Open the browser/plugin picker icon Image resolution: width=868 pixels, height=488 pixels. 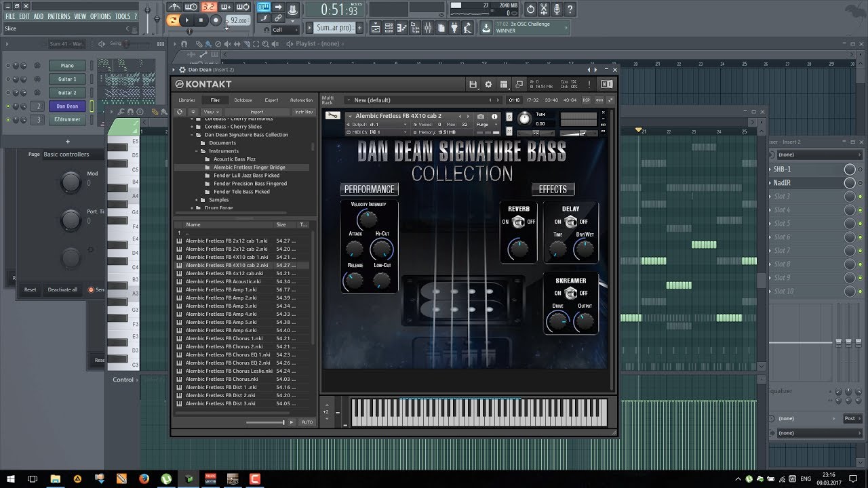[416, 28]
